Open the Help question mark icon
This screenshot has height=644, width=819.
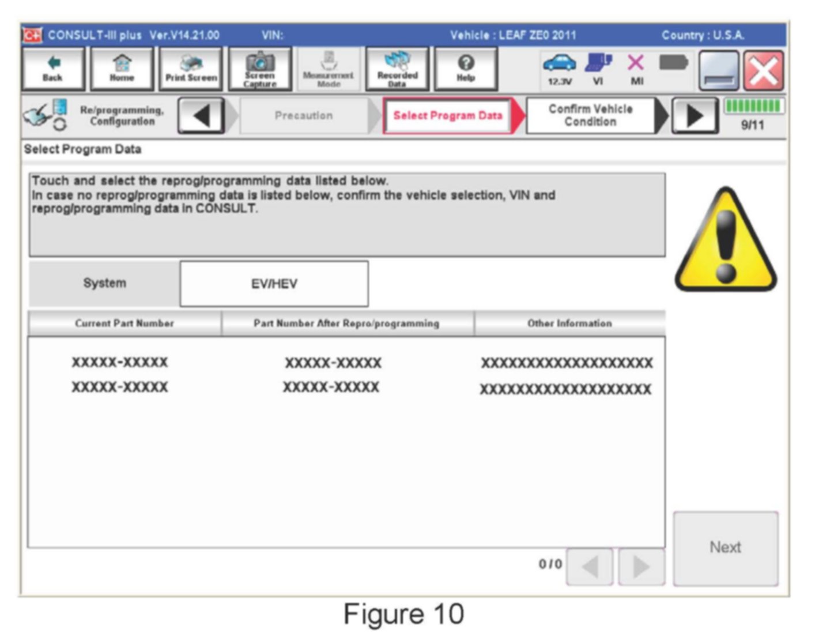(x=466, y=69)
